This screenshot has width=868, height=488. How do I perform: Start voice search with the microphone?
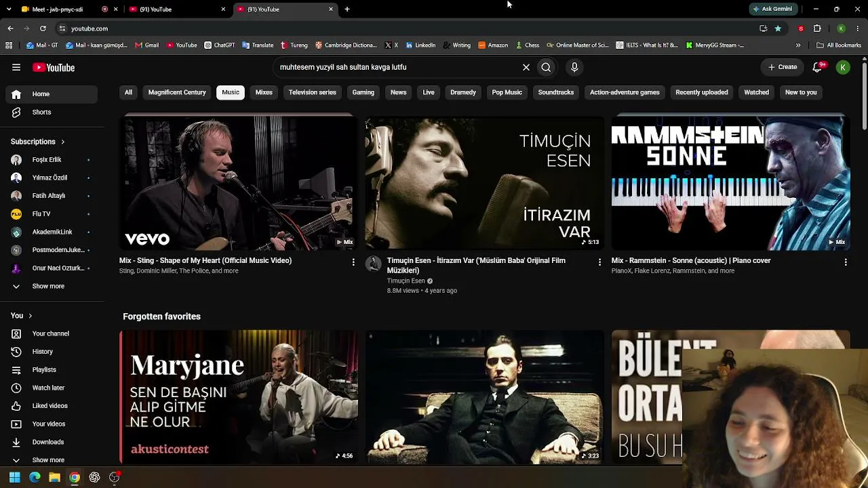point(574,67)
